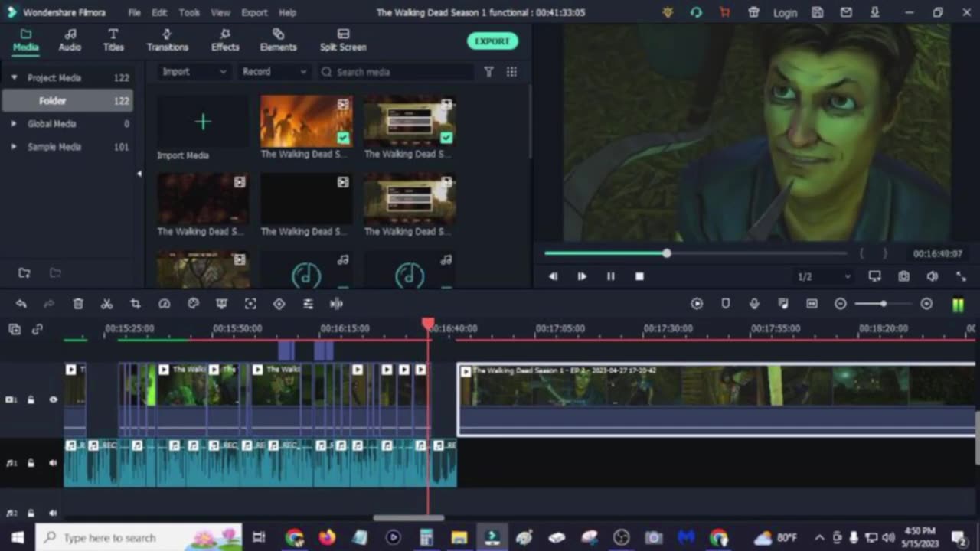Mute audio track 2 speaker

(53, 514)
